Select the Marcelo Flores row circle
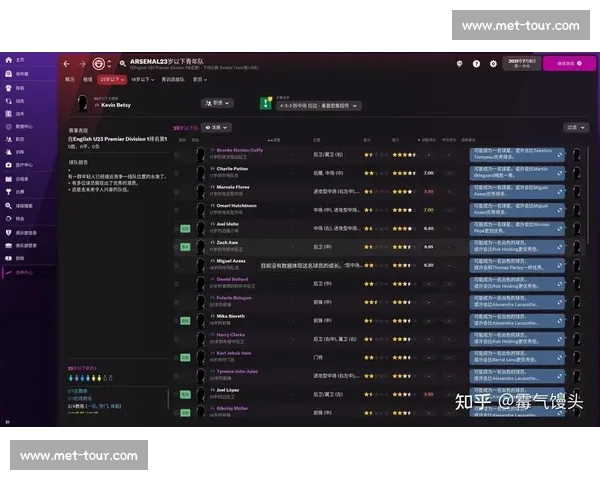This screenshot has height=480, width=600. pyautogui.click(x=176, y=191)
